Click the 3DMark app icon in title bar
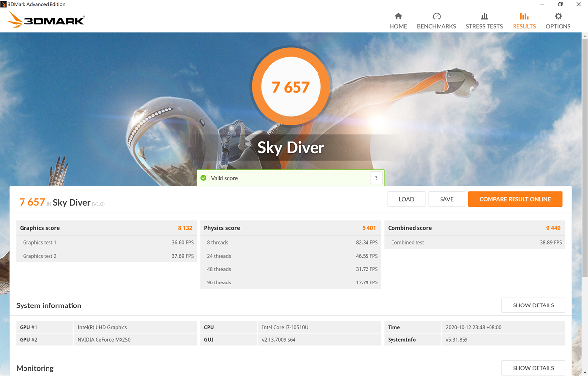The height and width of the screenshot is (376, 588). pos(4,4)
